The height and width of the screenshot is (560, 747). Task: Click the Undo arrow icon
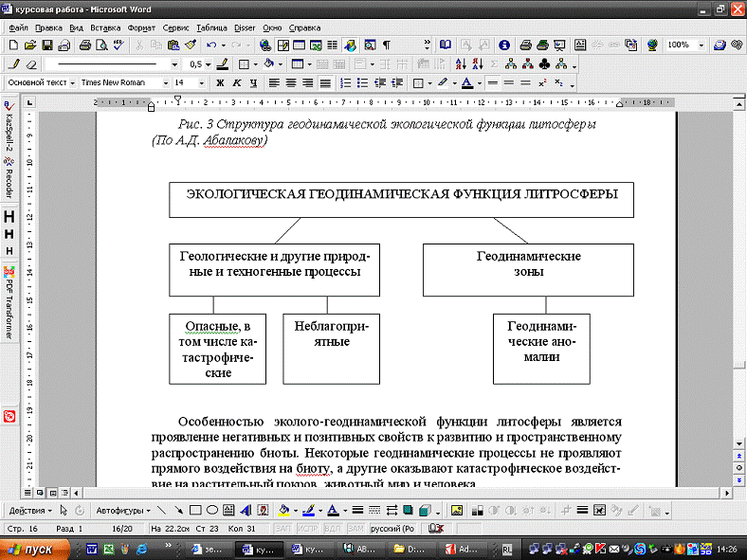(210, 45)
